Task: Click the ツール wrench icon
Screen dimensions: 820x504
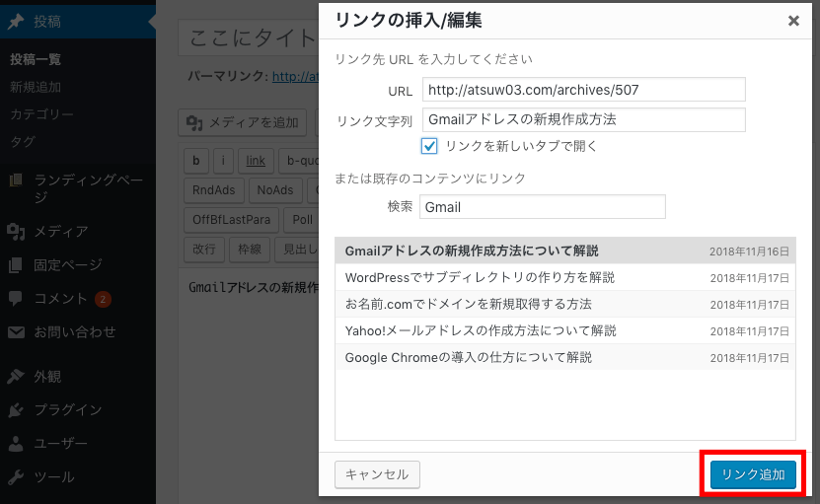Action: coord(16,476)
